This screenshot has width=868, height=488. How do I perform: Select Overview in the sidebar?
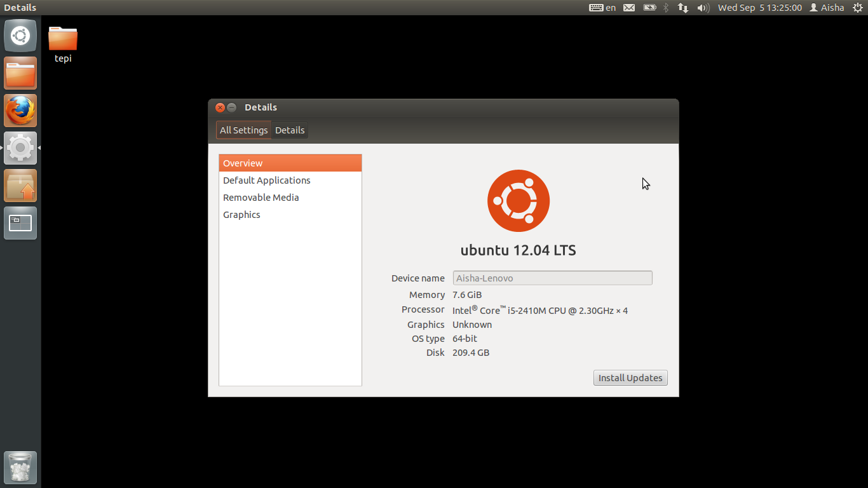pyautogui.click(x=290, y=163)
